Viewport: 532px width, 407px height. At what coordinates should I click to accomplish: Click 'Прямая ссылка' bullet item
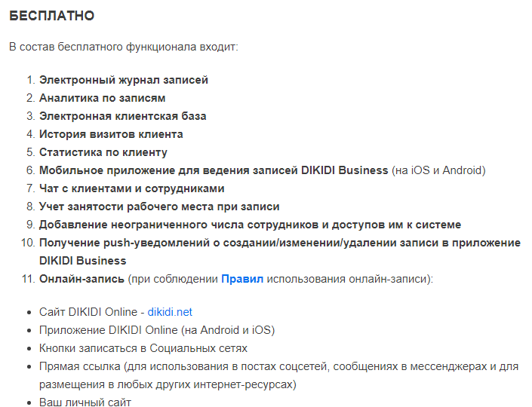pos(278,375)
